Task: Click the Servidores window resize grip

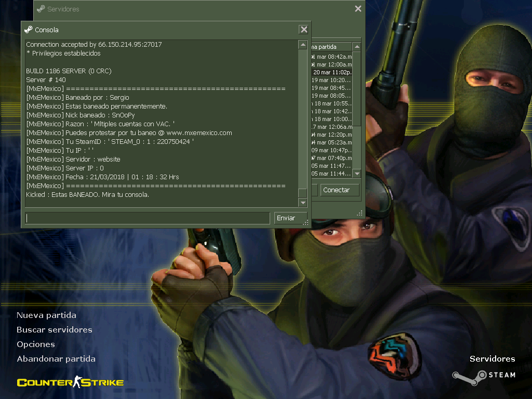Action: coord(360,213)
